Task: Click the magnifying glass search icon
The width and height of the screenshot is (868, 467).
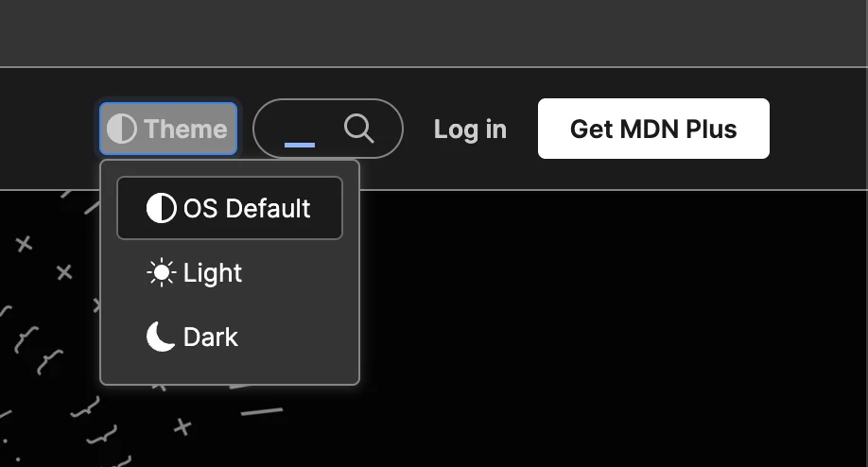Action: click(358, 129)
